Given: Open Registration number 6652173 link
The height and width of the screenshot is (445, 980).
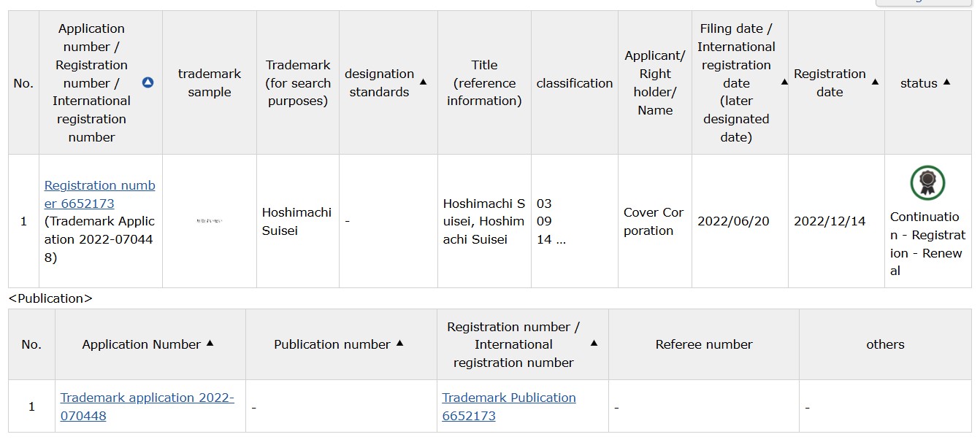Looking at the screenshot, I should [99, 194].
